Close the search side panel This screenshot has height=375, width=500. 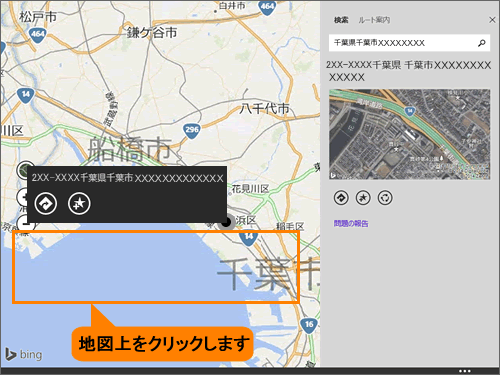[492, 20]
